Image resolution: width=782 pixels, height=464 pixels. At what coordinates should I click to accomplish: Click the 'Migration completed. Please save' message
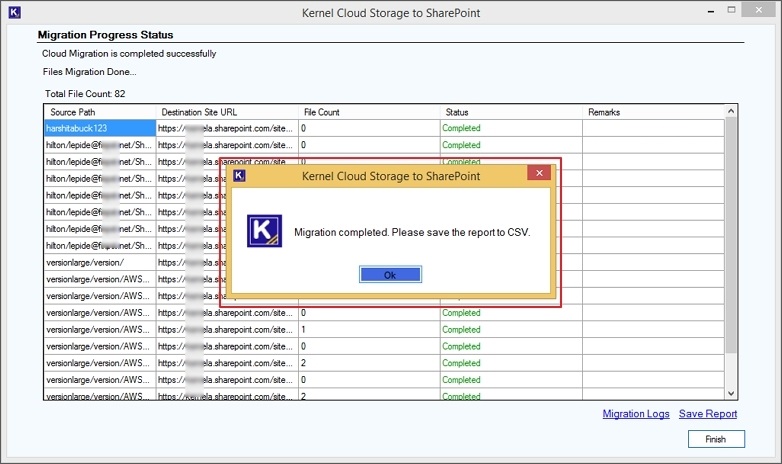click(412, 232)
